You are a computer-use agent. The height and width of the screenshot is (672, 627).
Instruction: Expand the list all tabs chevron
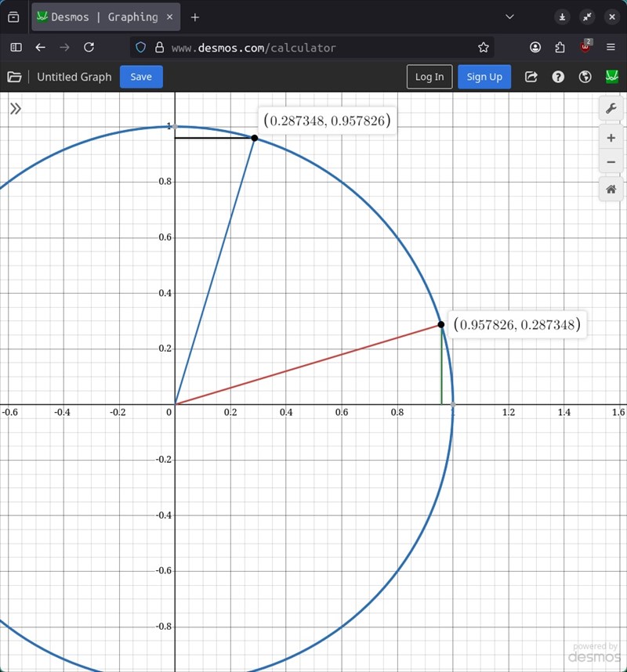509,16
